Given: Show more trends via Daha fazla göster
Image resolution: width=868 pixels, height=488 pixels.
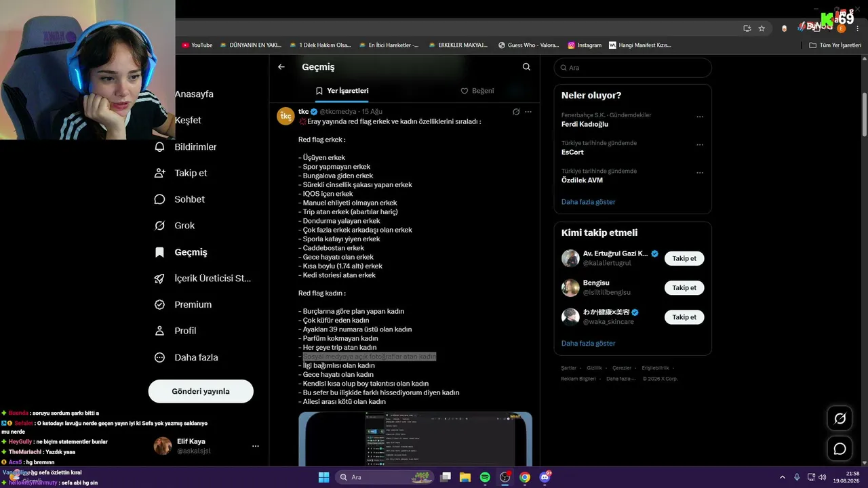Looking at the screenshot, I should tap(589, 202).
